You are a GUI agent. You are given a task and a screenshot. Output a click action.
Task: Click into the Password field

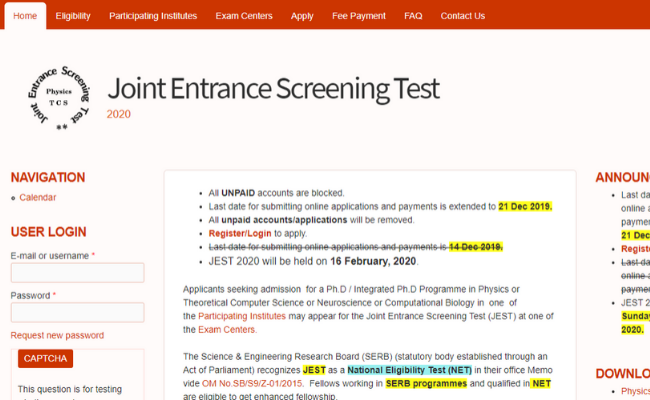click(x=77, y=313)
